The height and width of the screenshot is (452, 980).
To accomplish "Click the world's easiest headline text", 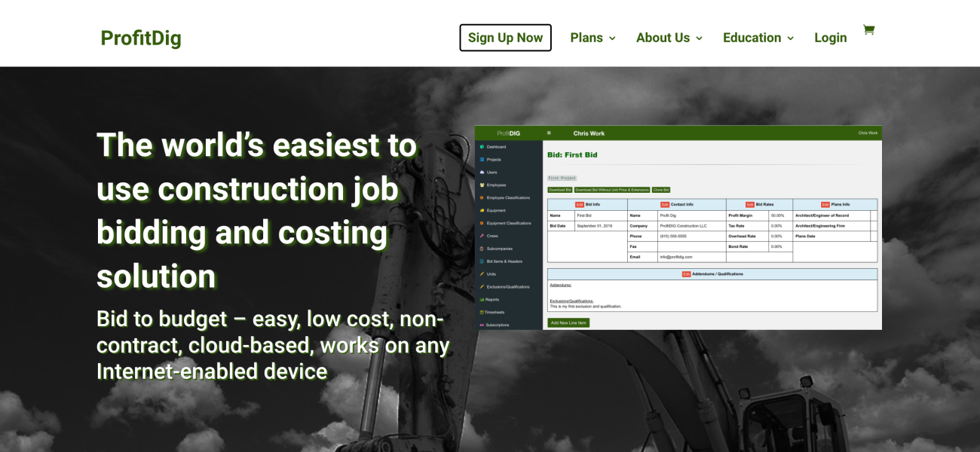I will click(256, 210).
